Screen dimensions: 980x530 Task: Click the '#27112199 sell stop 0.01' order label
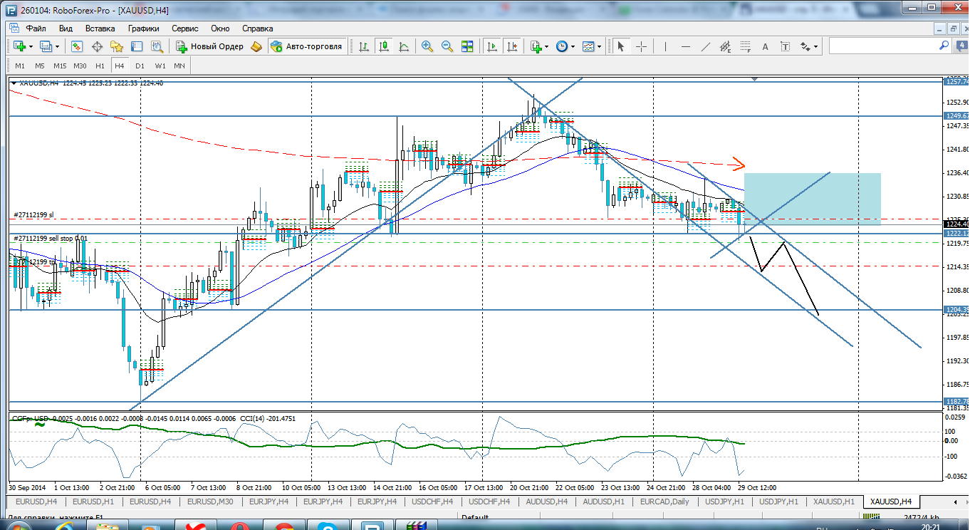51,238
